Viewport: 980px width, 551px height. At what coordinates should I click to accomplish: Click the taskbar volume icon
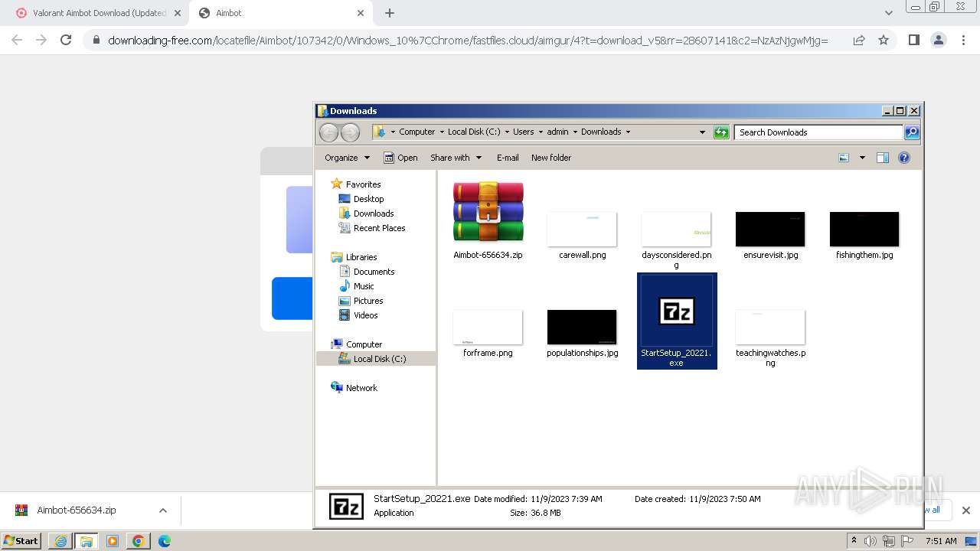pos(870,541)
